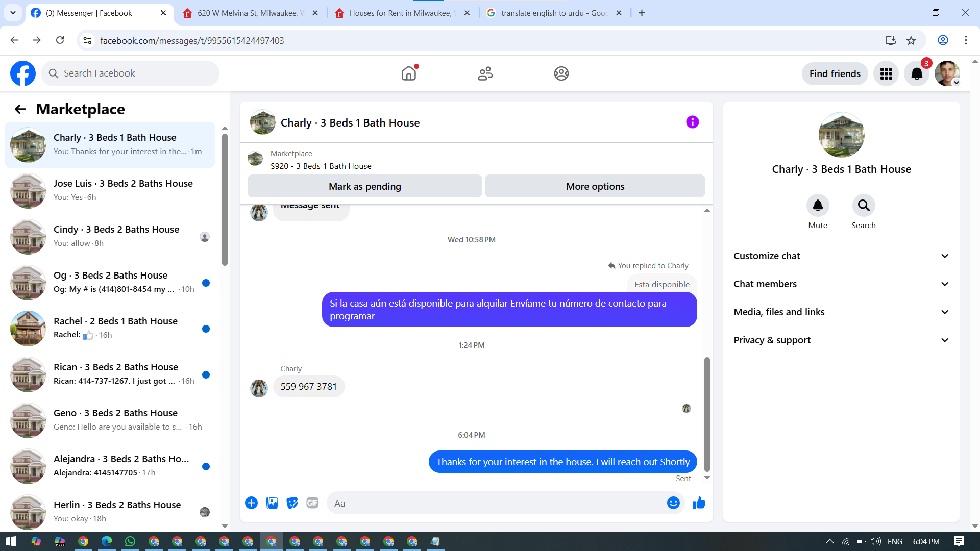Open Windows Start menu
Viewport: 980px width, 551px height.
coord(11,541)
